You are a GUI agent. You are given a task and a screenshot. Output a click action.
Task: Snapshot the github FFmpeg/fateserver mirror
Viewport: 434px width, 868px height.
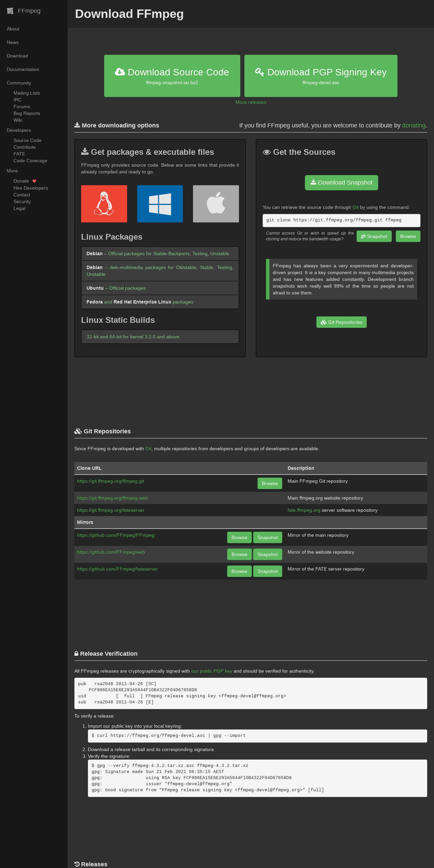click(268, 571)
